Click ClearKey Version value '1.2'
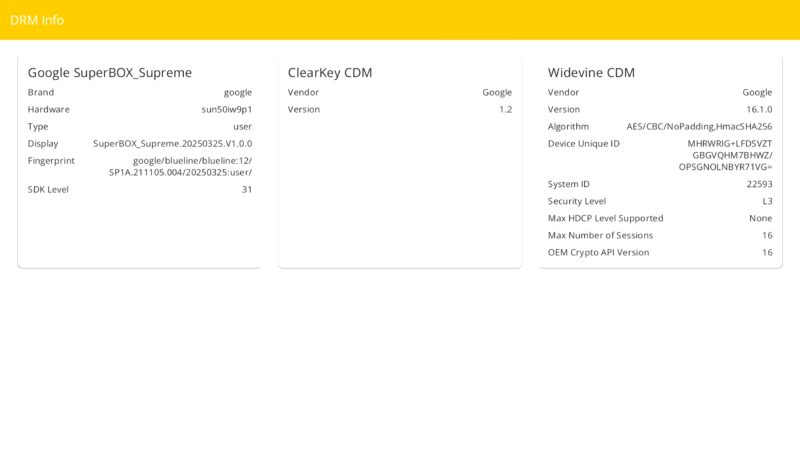800x450 pixels. pos(506,109)
